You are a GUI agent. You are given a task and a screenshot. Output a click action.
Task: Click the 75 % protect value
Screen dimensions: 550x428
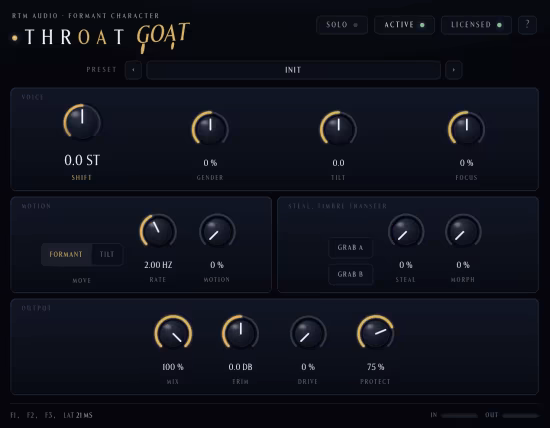pos(376,367)
